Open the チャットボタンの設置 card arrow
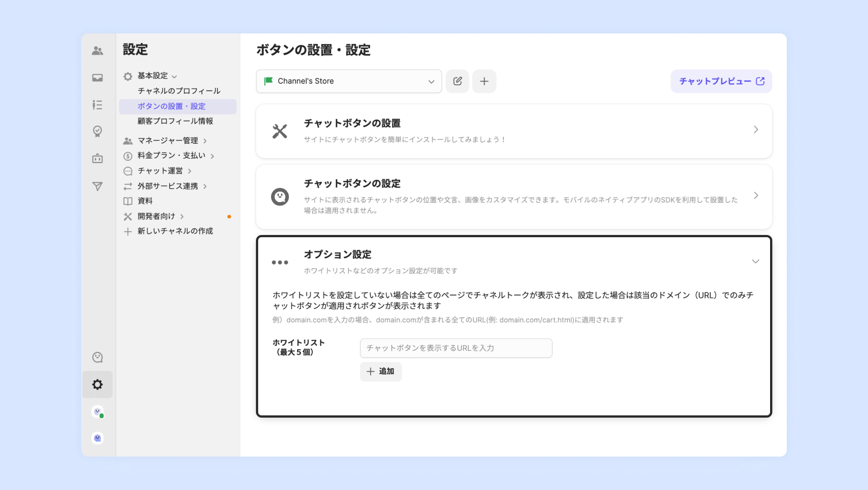 pos(756,130)
